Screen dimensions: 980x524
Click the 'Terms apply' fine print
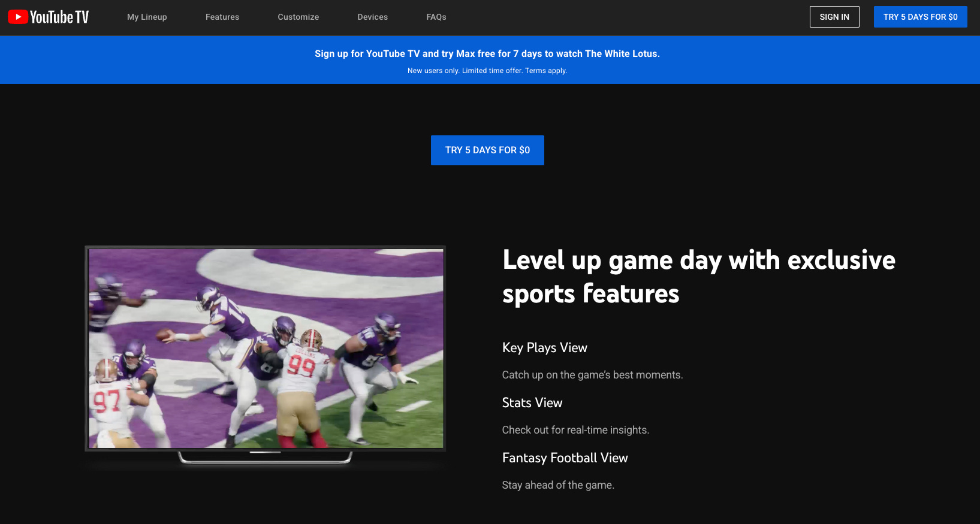(x=546, y=71)
